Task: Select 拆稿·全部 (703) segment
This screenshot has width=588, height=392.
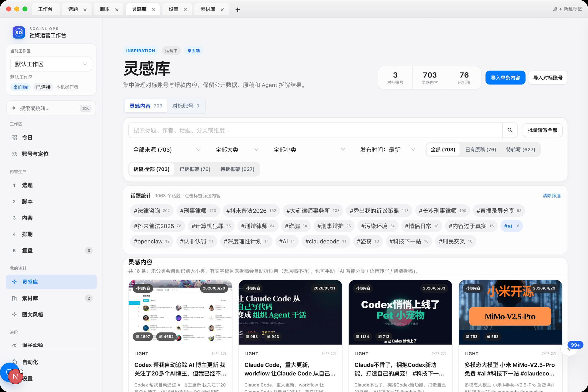Action: coord(152,169)
